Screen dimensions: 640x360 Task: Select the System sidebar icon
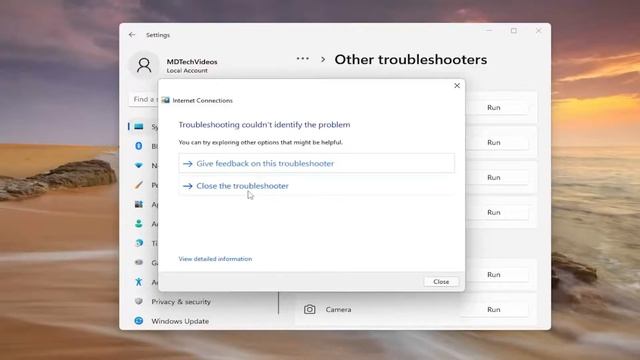click(x=139, y=127)
